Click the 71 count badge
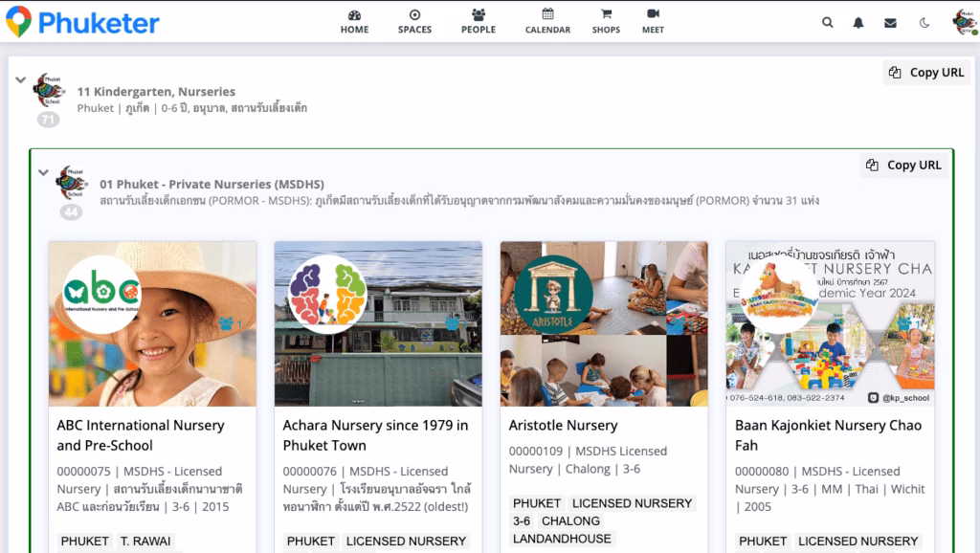Screen dimensions: 980x553 48,120
